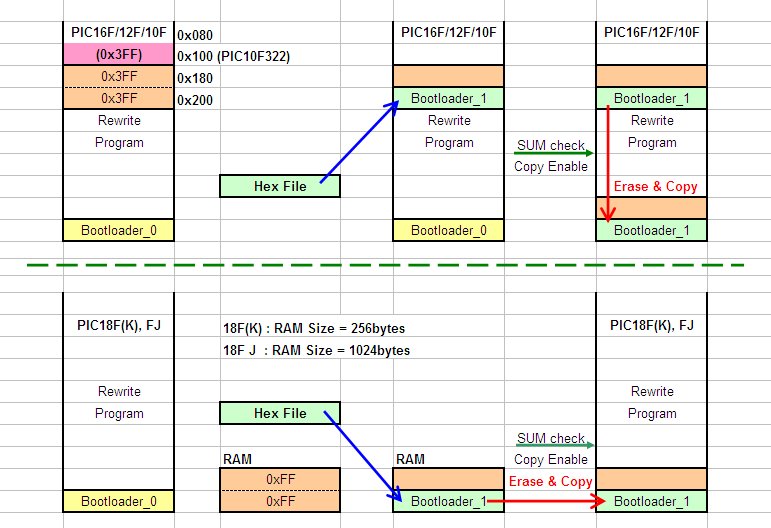The width and height of the screenshot is (771, 528).
Task: Click Bootloader_1 at end of horizontal red arrow
Action: (x=652, y=501)
